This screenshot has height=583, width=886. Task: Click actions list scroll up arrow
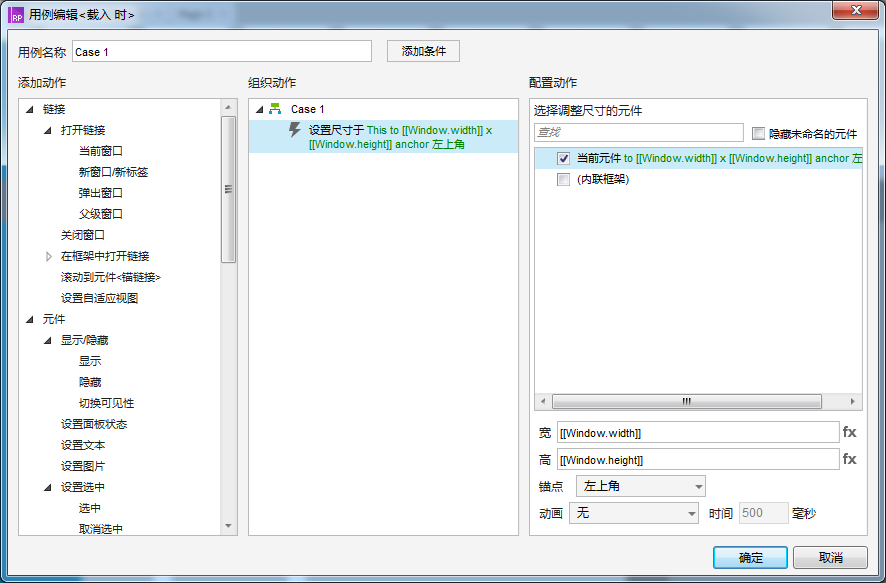[228, 107]
